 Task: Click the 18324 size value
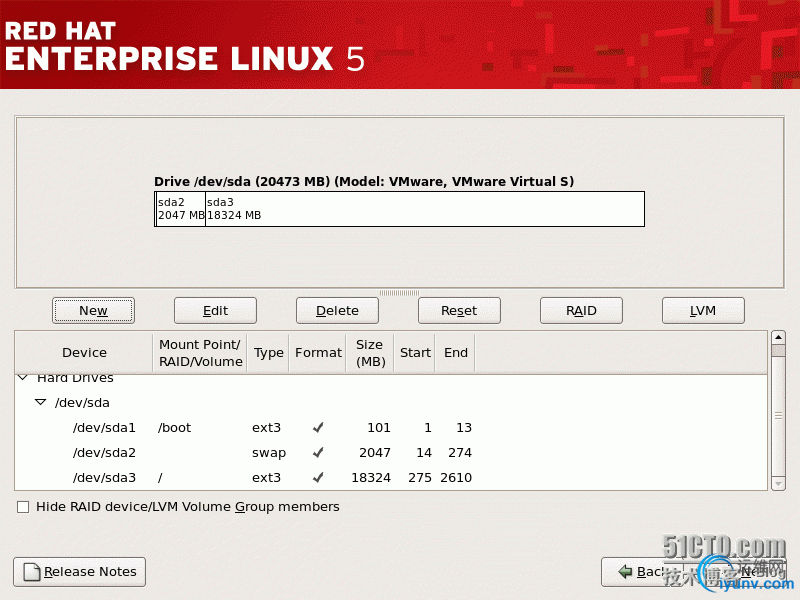(x=371, y=478)
